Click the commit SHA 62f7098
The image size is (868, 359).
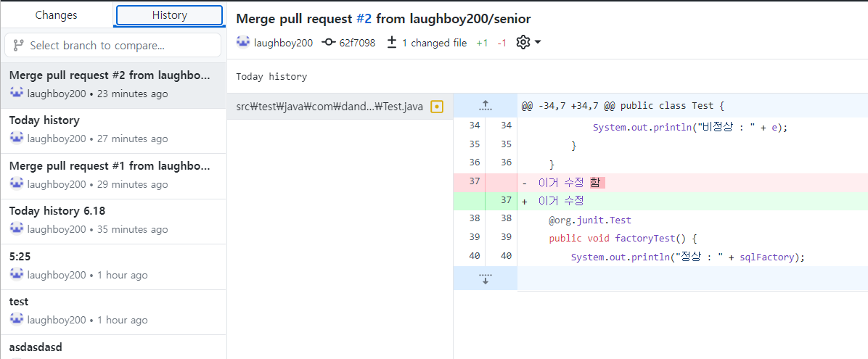click(357, 43)
